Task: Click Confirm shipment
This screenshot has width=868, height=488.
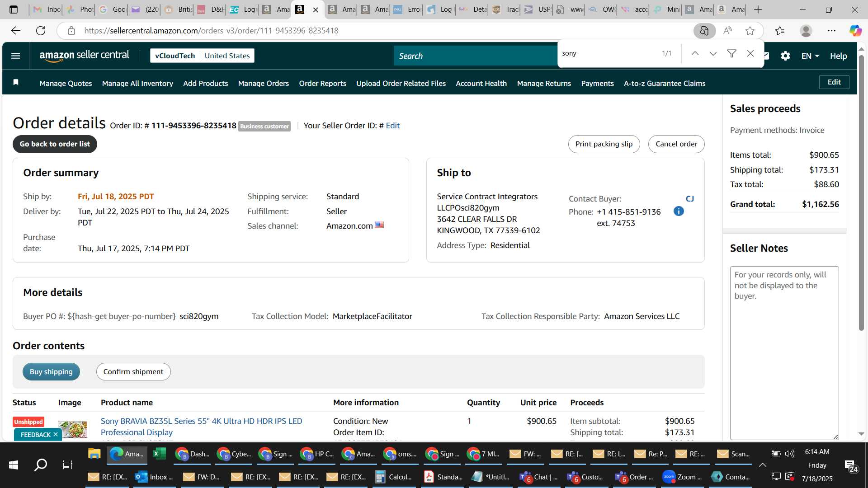Action: click(133, 371)
